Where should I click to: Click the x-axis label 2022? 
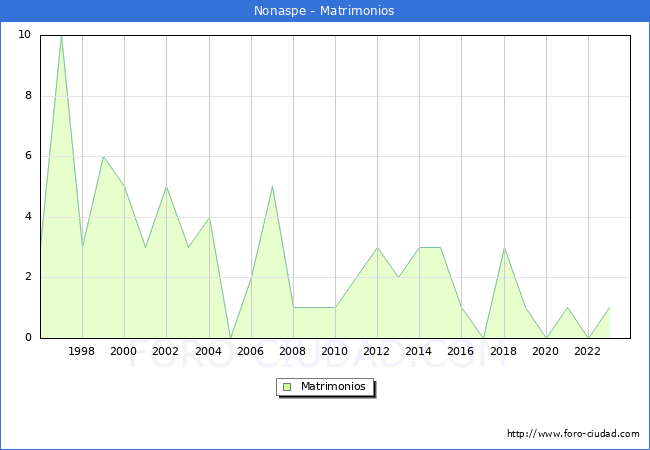(x=587, y=351)
